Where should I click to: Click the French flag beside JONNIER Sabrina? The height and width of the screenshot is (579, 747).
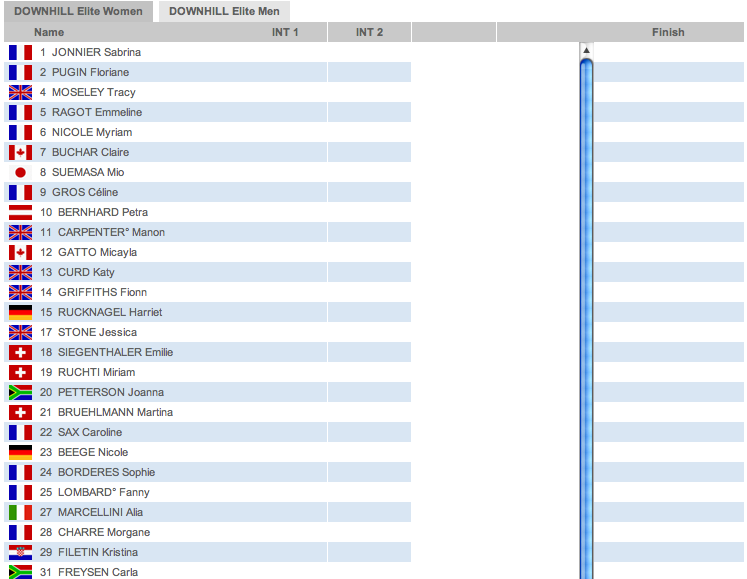(x=20, y=52)
